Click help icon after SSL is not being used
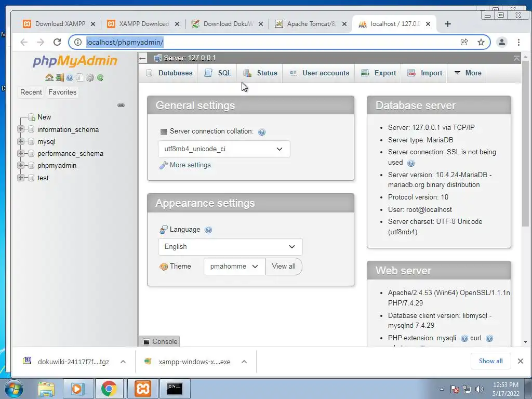Viewport: 532px width, 399px height. (x=411, y=163)
